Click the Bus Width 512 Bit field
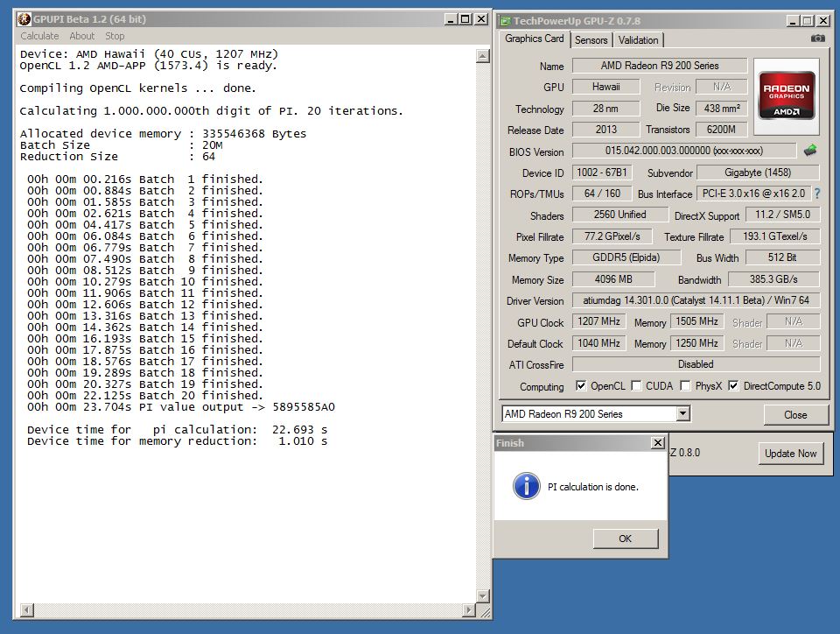Viewport: 840px width, 634px height. click(x=782, y=257)
